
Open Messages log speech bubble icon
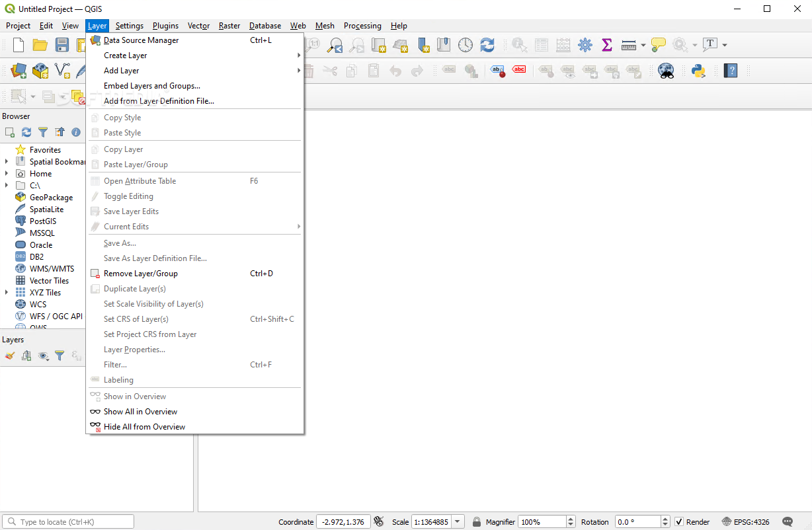point(788,521)
